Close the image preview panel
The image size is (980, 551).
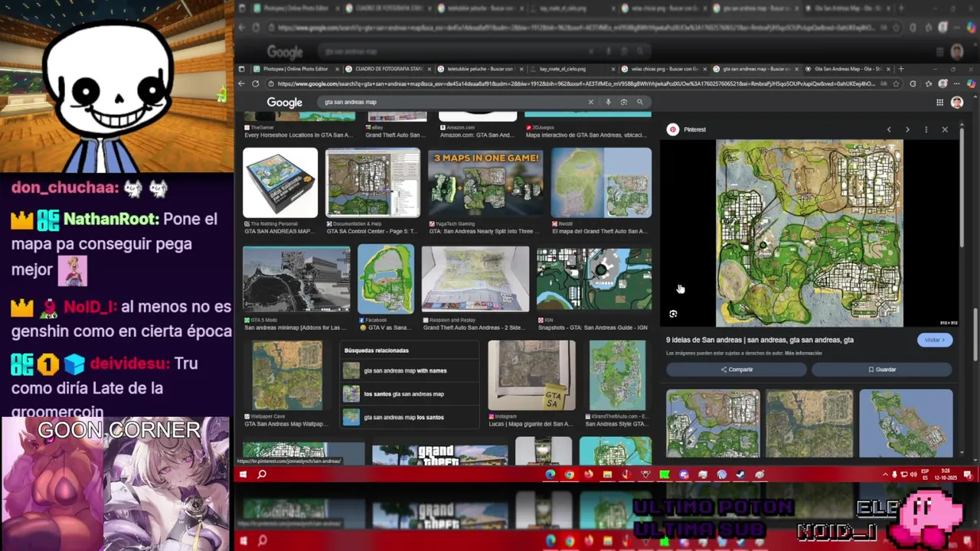point(945,129)
